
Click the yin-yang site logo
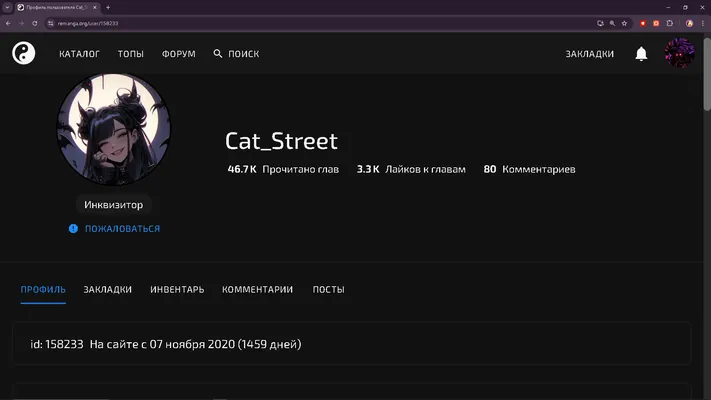point(24,53)
